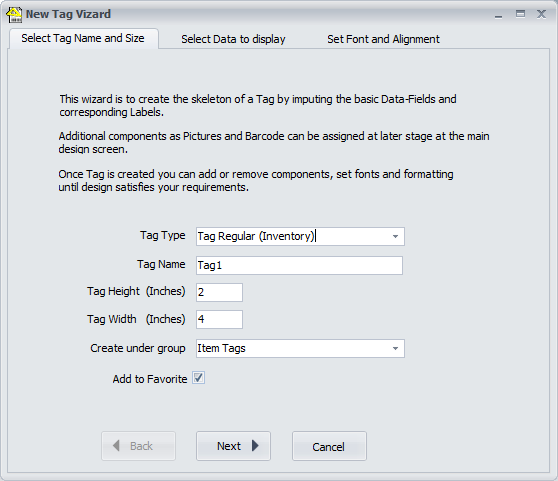Viewport: 558px width, 481px height.
Task: Switch to Select Data to display tab
Action: [x=233, y=39]
